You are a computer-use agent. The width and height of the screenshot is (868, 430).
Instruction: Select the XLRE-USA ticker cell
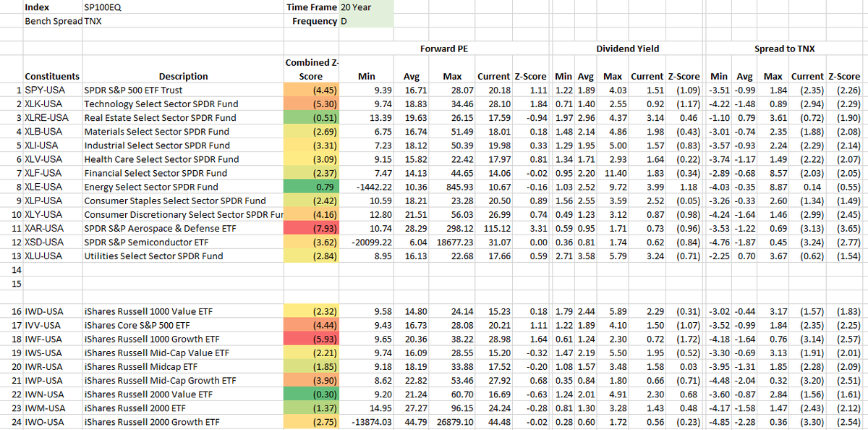click(53, 117)
